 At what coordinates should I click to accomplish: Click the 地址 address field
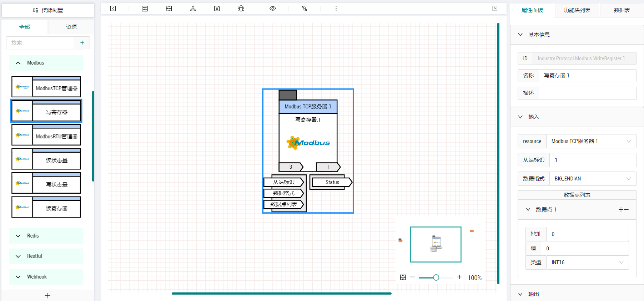(588, 234)
